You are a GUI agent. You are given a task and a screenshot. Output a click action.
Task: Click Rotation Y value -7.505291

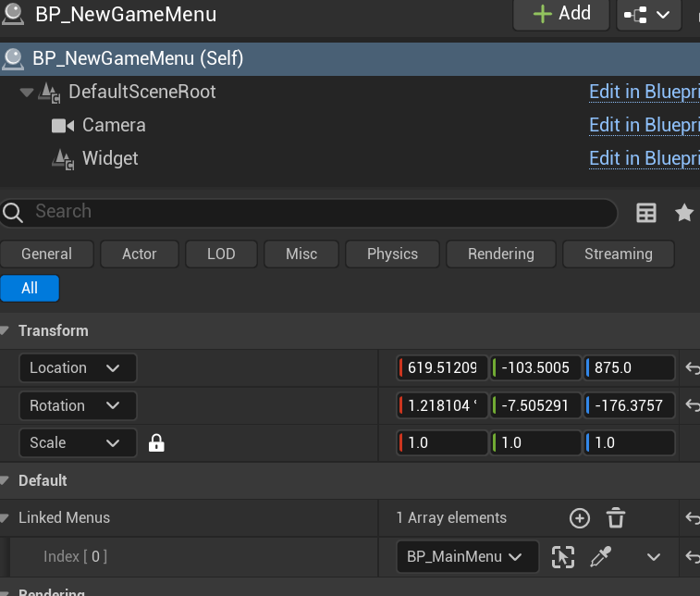[x=535, y=405]
